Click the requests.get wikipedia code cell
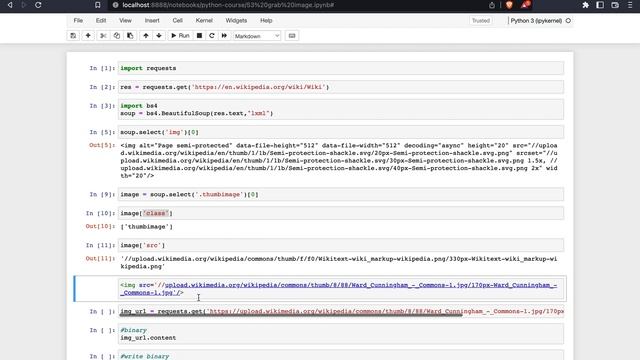640x360 pixels. [341, 87]
